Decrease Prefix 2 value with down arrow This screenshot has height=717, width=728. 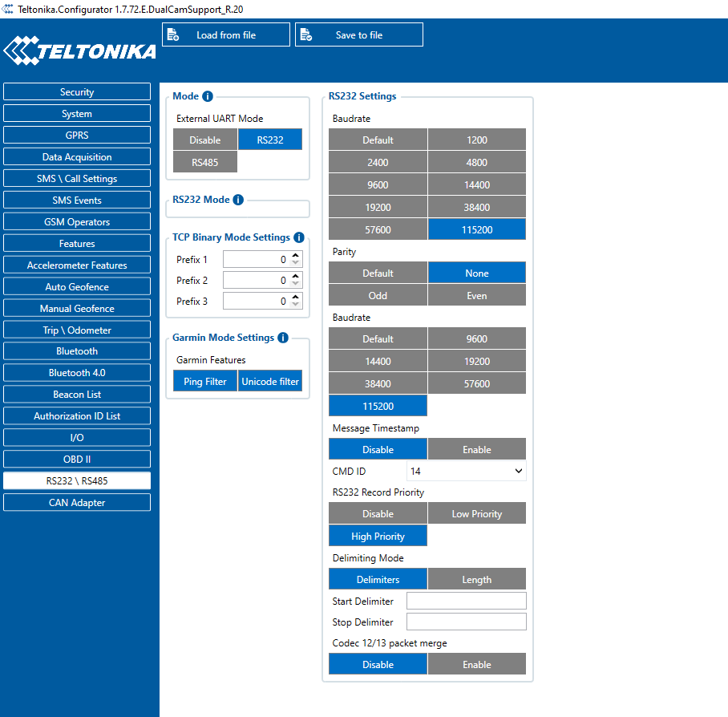295,284
